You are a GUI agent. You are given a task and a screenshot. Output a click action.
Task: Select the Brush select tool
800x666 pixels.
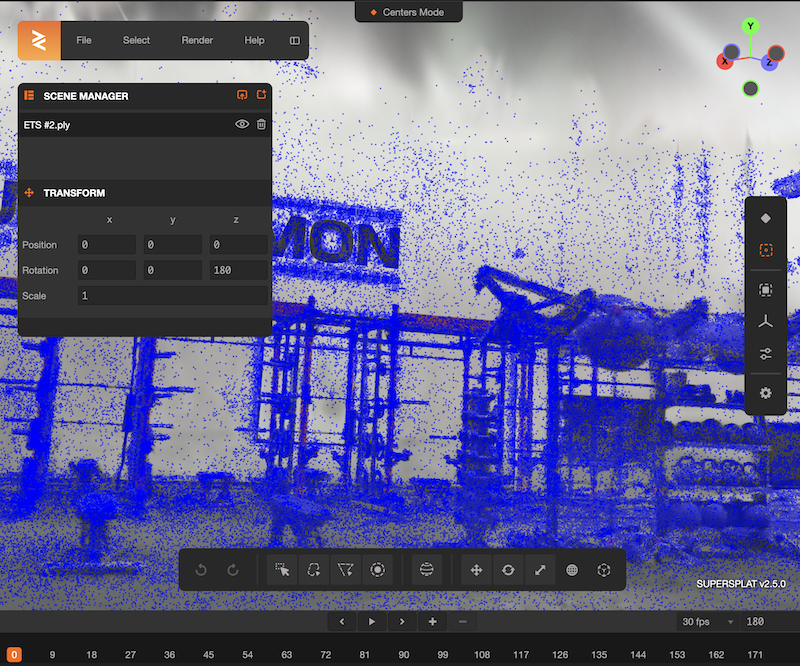[x=378, y=570]
